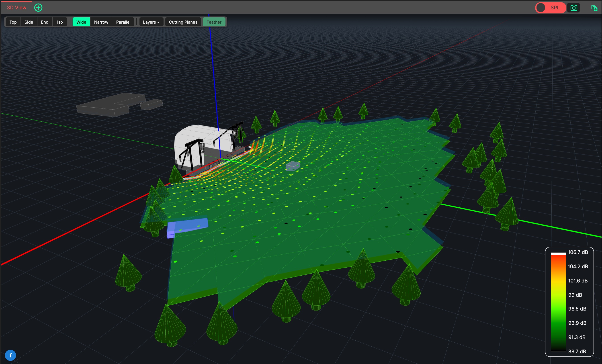Click the 96.5 dB legend label
This screenshot has width=602, height=364.
point(577,309)
